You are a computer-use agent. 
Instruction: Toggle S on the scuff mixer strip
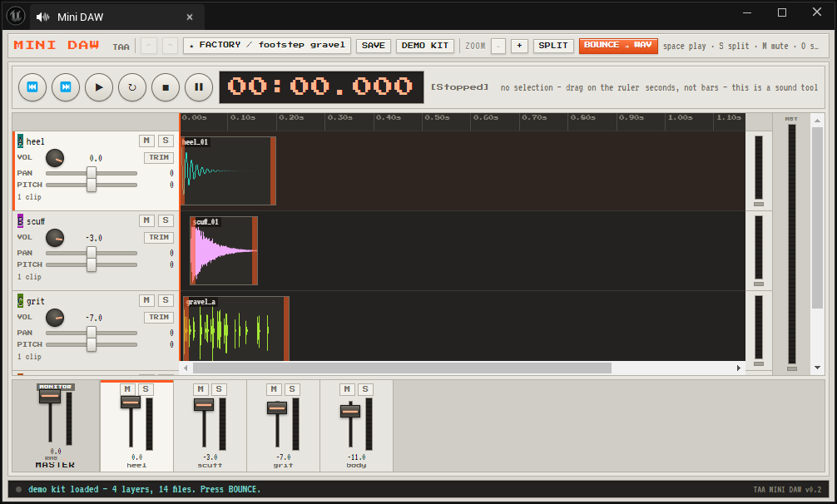tap(219, 388)
